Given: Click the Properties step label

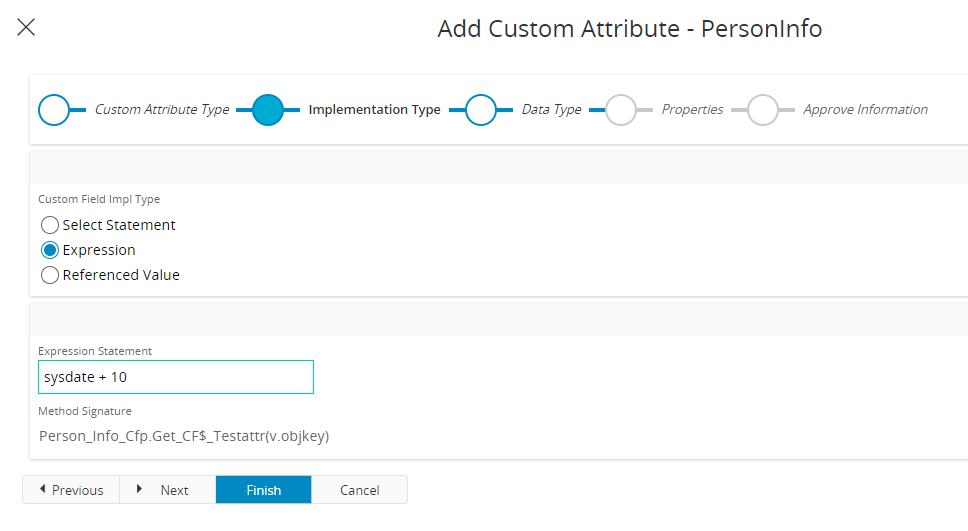Looking at the screenshot, I should pos(692,110).
